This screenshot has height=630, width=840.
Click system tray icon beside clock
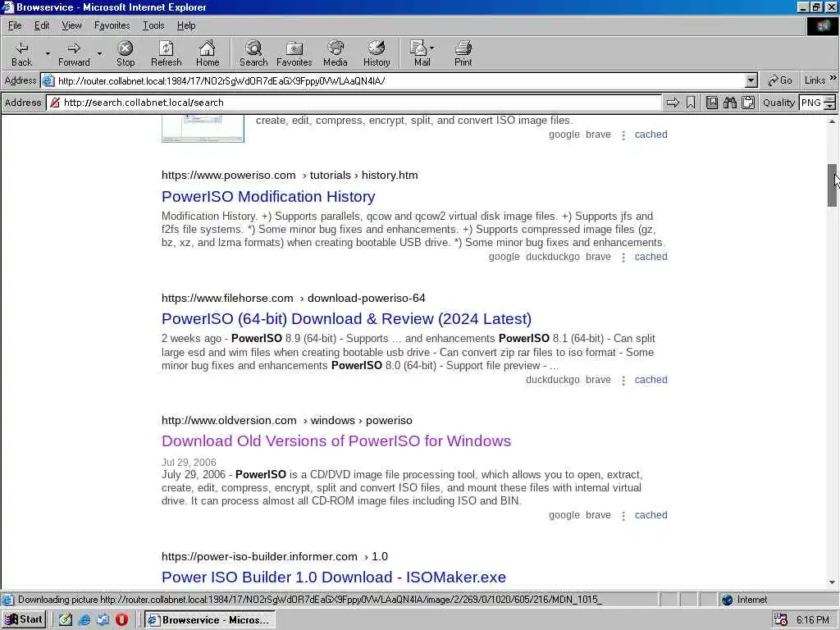point(781,620)
